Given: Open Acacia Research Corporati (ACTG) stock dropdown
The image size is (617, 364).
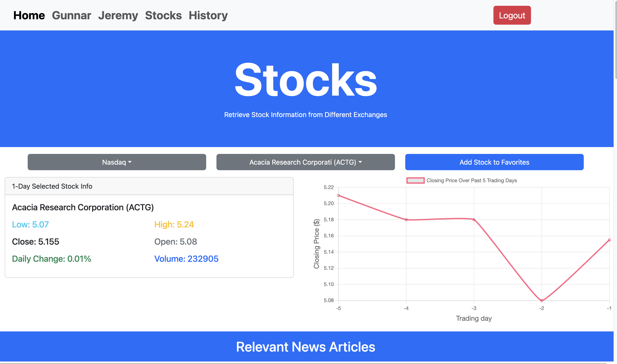Looking at the screenshot, I should (x=305, y=162).
